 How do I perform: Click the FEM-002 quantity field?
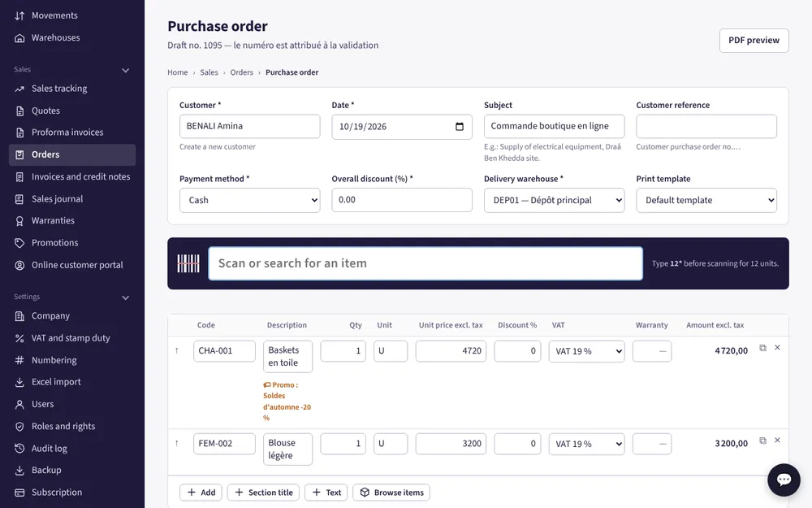[x=343, y=444]
